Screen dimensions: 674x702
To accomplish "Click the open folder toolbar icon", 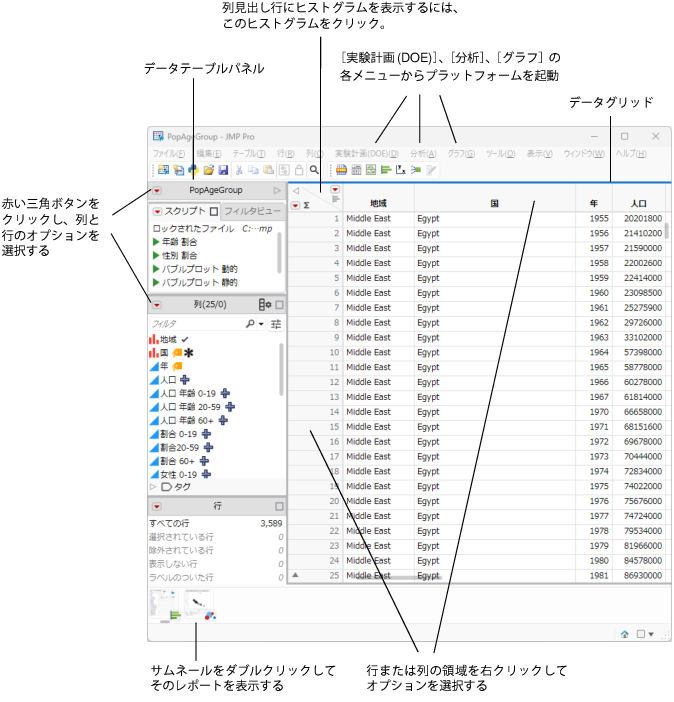I will [208, 170].
